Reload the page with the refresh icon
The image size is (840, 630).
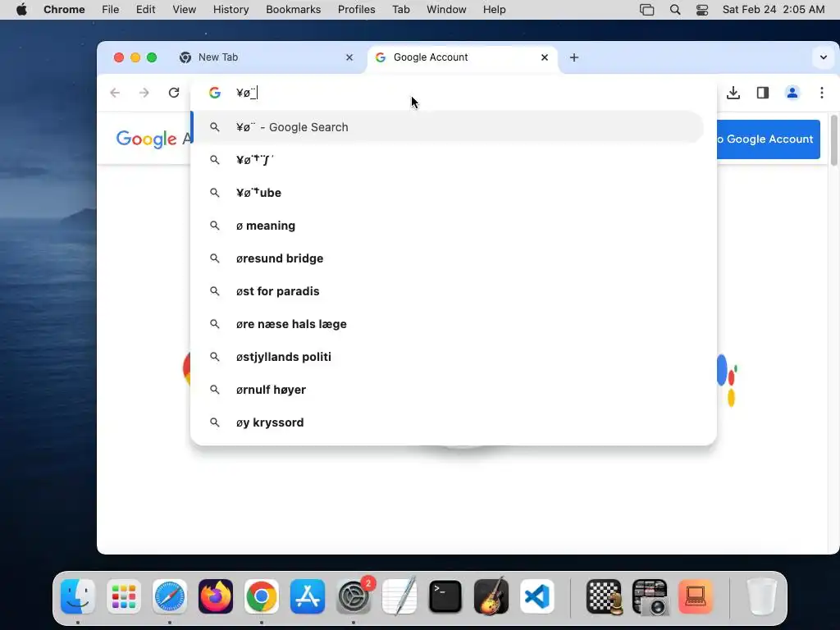tap(174, 93)
